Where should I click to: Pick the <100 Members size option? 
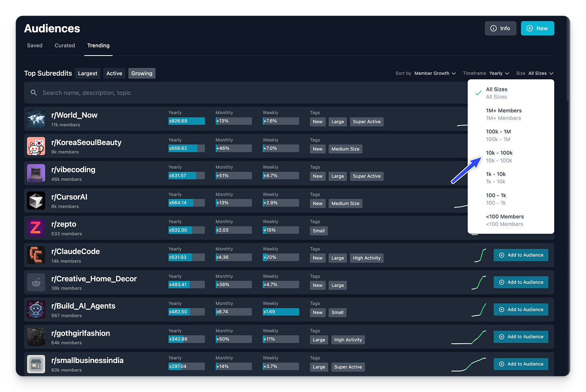pos(511,220)
